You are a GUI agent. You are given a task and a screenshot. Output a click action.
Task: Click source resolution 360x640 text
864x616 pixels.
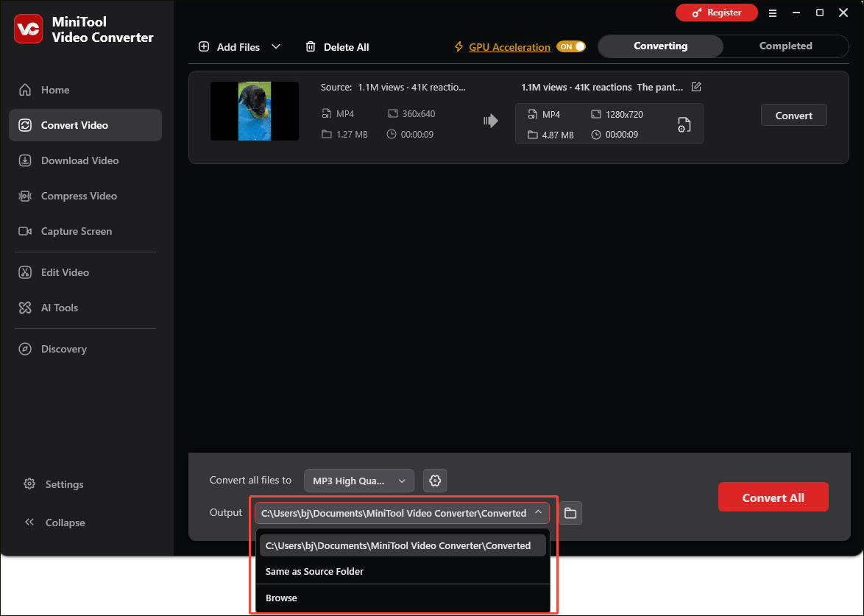coord(418,114)
